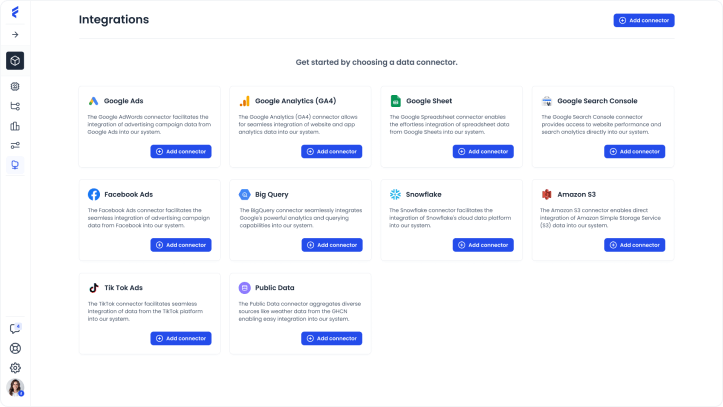Add connector for Google Ads

tap(181, 152)
